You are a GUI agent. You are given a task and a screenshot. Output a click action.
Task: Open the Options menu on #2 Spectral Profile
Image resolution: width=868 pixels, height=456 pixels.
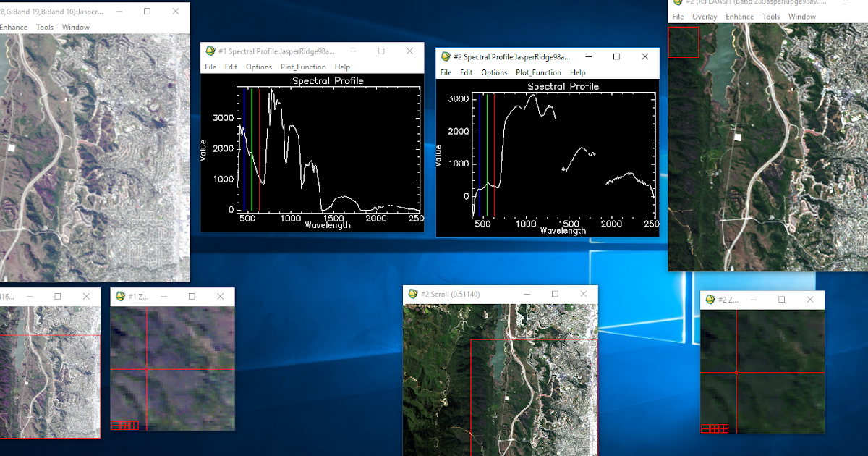[493, 72]
